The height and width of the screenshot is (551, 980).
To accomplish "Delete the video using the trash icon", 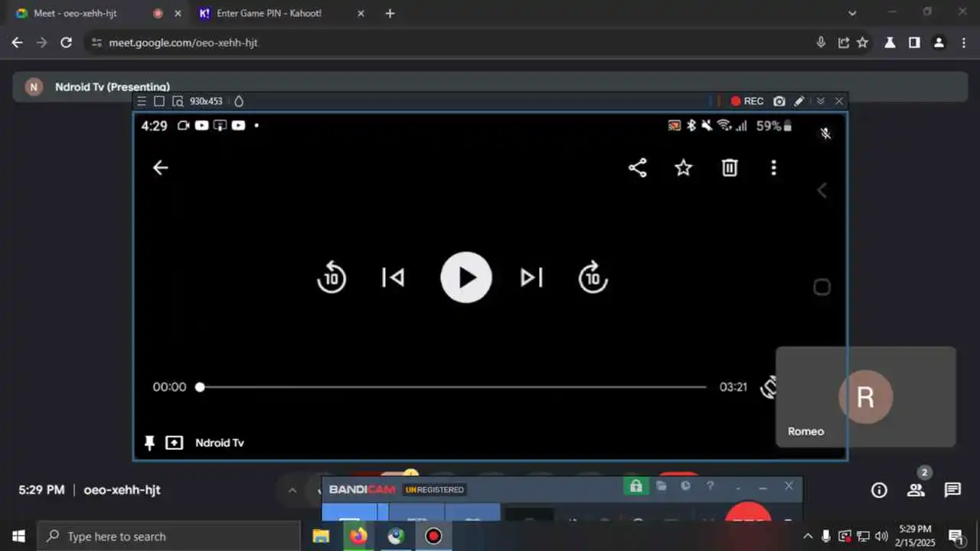I will coord(730,168).
